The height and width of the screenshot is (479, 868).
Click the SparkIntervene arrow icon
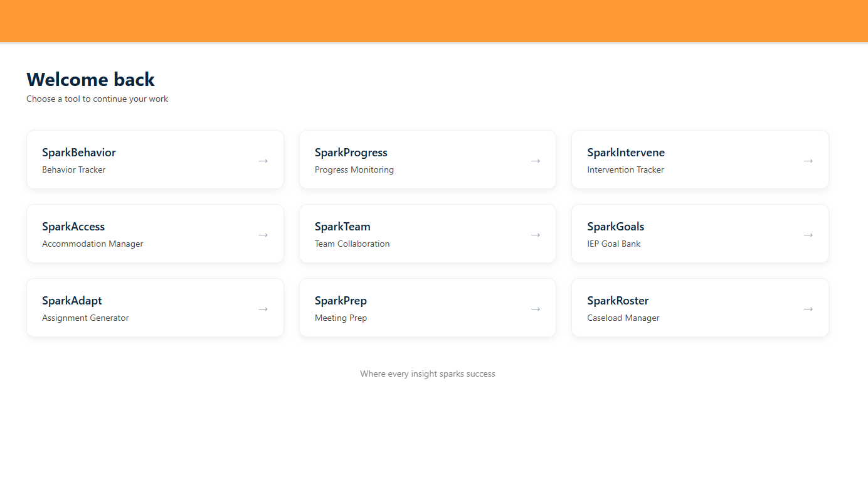pyautogui.click(x=808, y=161)
